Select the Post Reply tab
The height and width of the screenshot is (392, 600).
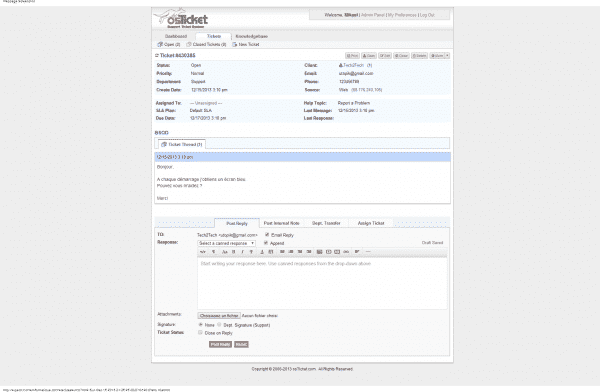click(237, 223)
